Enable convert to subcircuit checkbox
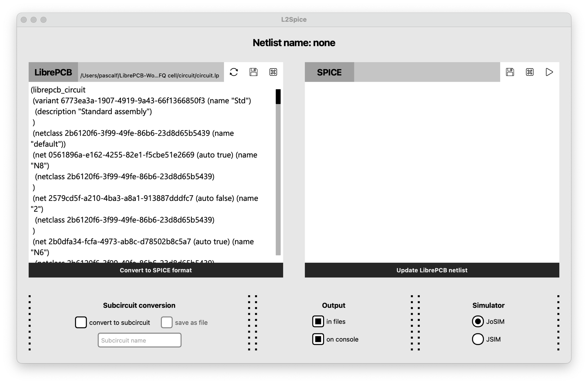Viewport: 588px width, 384px height. (x=81, y=322)
